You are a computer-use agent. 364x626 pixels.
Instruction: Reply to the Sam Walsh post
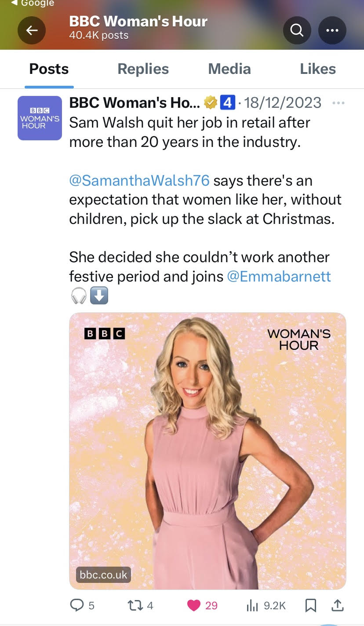click(x=77, y=605)
